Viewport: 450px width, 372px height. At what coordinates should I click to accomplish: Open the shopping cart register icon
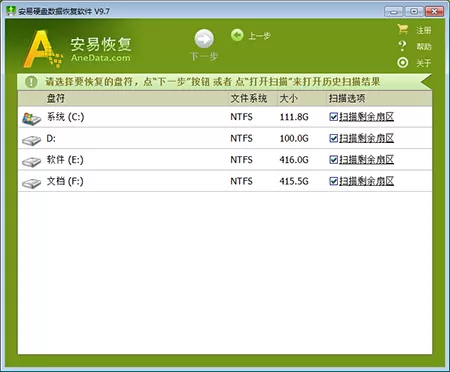(403, 30)
